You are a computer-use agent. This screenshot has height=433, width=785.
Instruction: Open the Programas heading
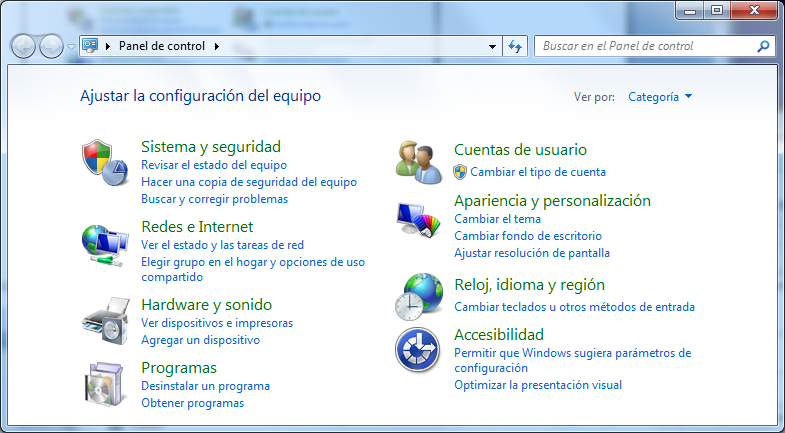tap(179, 368)
